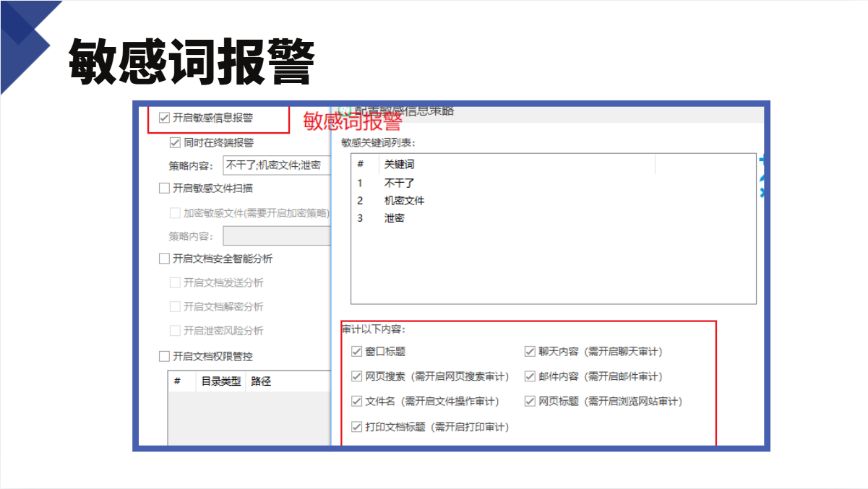Toggle 文件名 audit checkbox
Image resolution: width=868 pixels, height=489 pixels.
(x=356, y=401)
